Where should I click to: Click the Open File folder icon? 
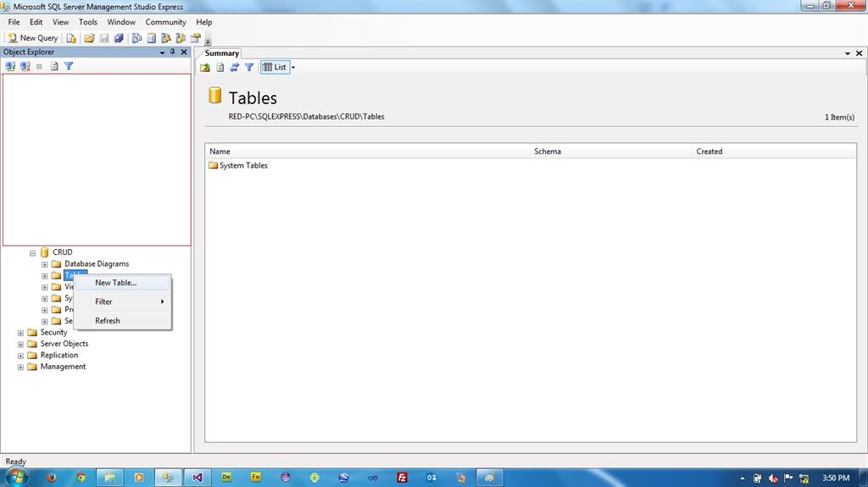tap(89, 38)
